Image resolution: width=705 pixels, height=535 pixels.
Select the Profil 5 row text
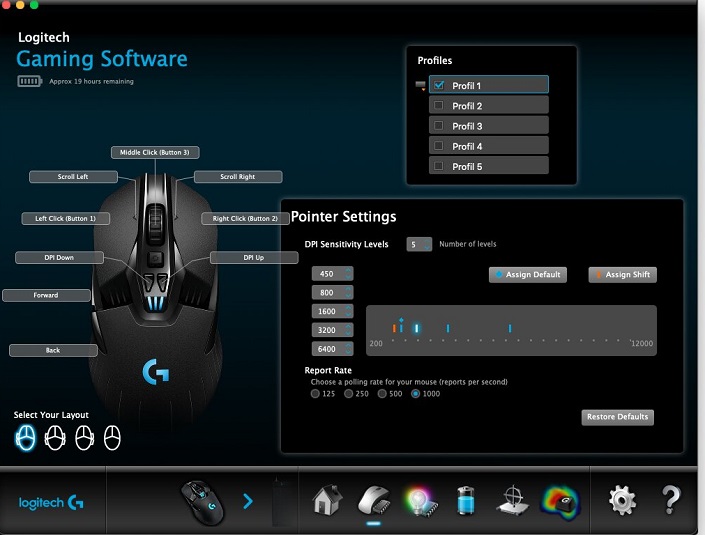click(x=467, y=167)
